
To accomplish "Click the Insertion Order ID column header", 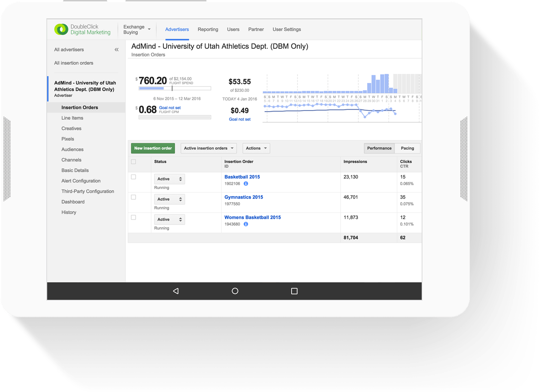I will (x=239, y=164).
